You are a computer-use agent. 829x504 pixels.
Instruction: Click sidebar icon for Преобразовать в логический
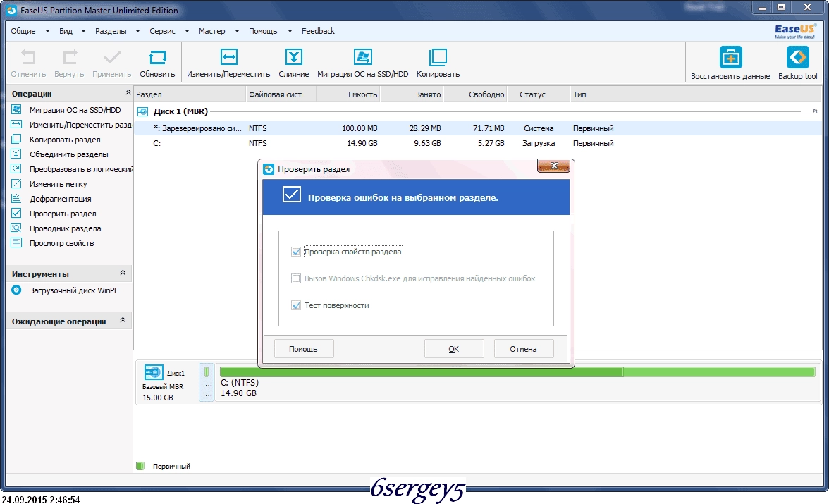click(x=16, y=168)
